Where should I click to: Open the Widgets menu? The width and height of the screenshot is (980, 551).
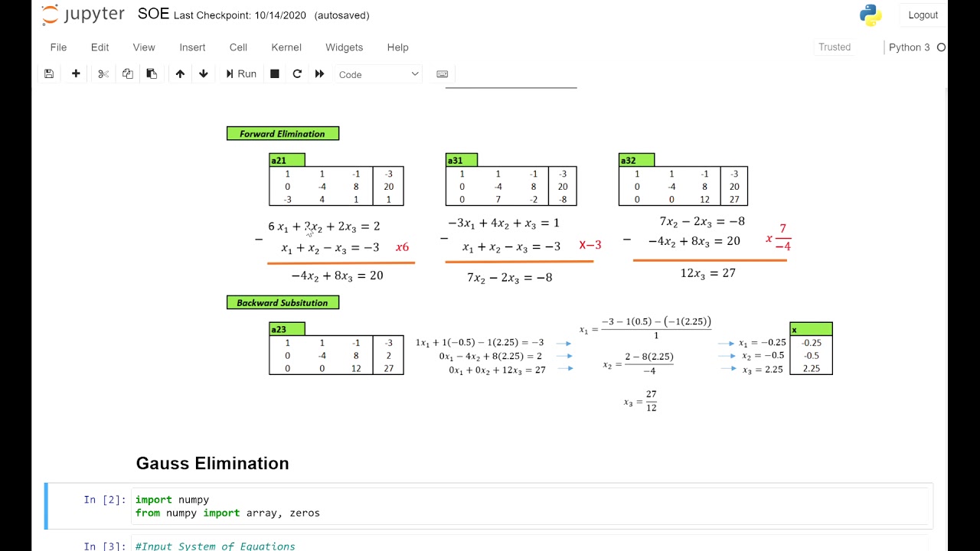[x=345, y=47]
